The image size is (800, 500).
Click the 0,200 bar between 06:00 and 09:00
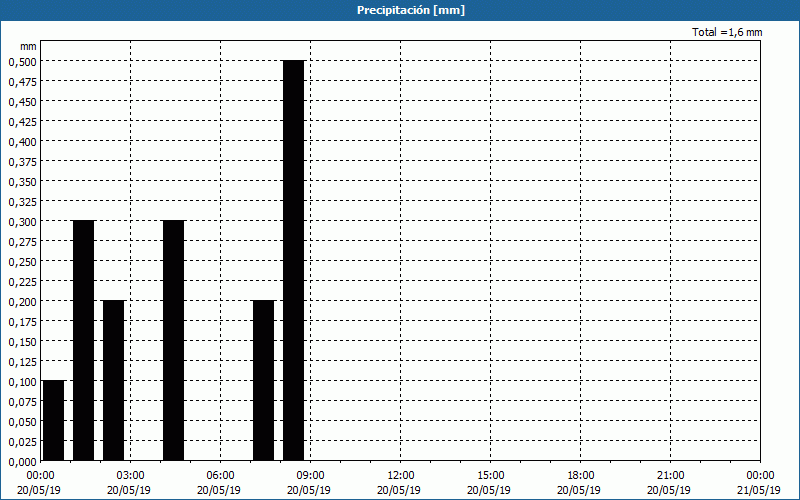click(263, 381)
